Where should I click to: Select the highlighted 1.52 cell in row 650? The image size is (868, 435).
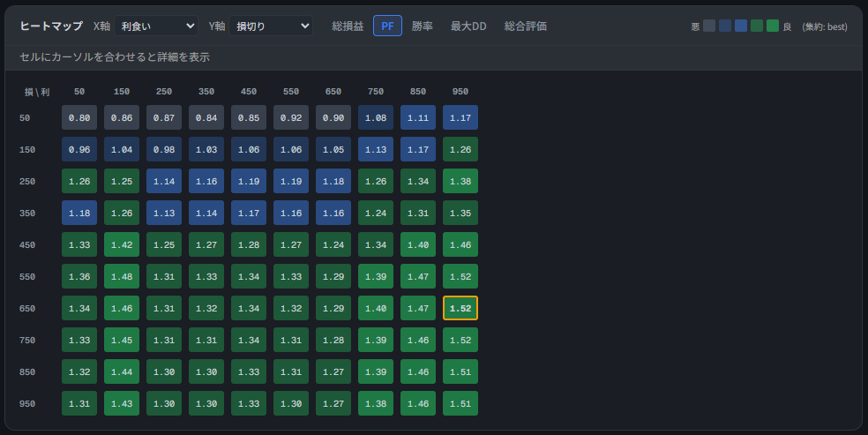(x=460, y=308)
